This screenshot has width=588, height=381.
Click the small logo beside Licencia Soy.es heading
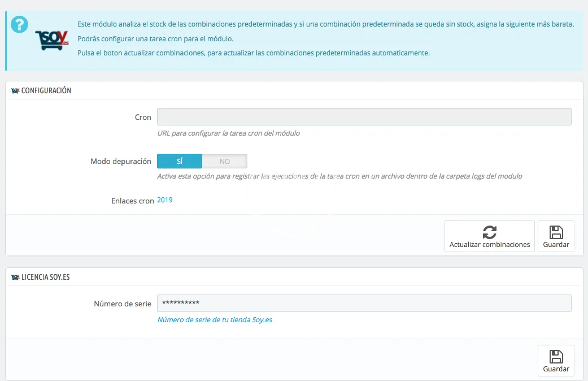(x=15, y=277)
